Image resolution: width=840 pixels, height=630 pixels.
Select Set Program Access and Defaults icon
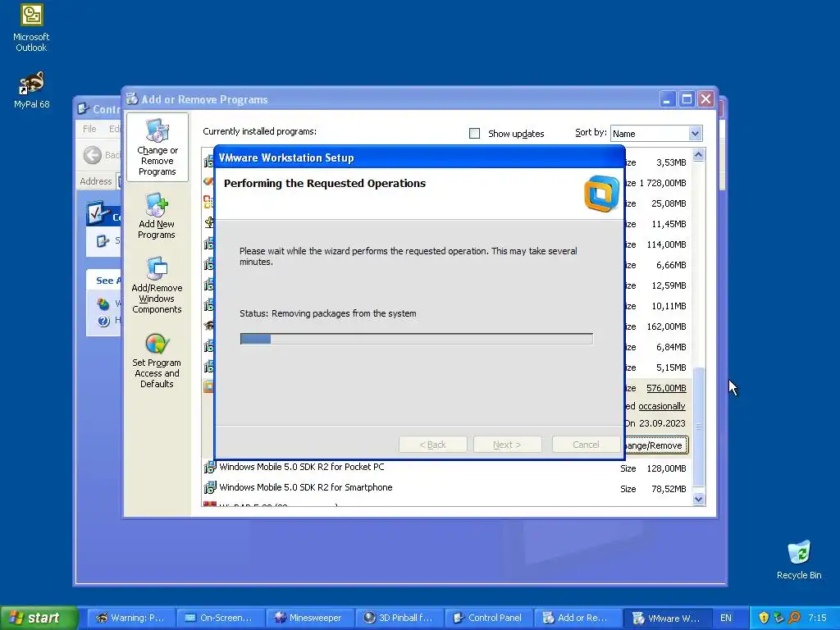[157, 361]
